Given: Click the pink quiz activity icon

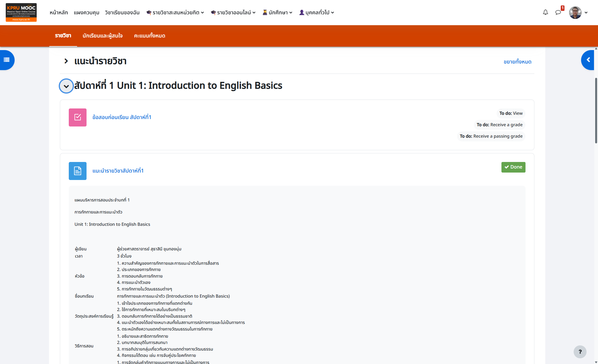Looking at the screenshot, I should click(78, 117).
